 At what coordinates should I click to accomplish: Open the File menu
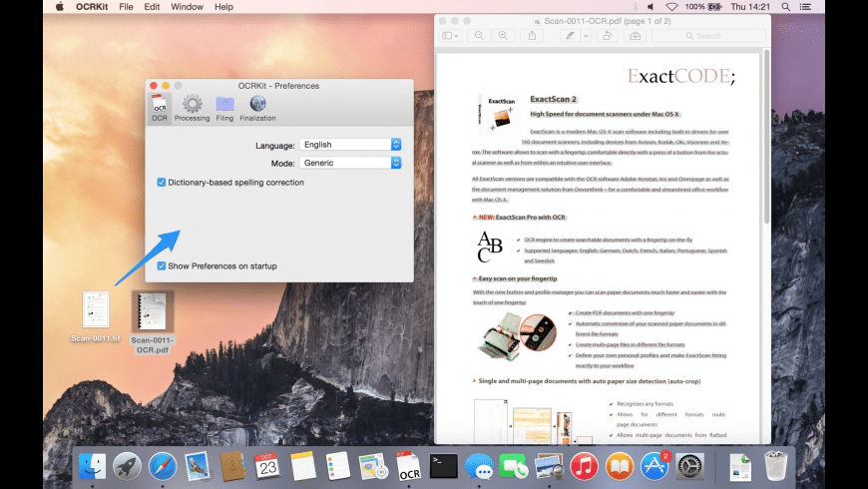(x=127, y=7)
